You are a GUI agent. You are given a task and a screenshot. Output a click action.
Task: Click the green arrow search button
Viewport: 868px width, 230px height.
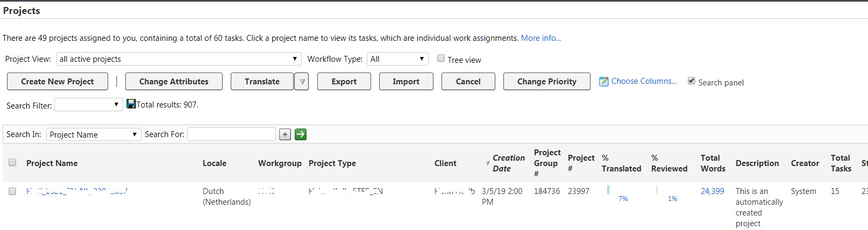coord(301,134)
